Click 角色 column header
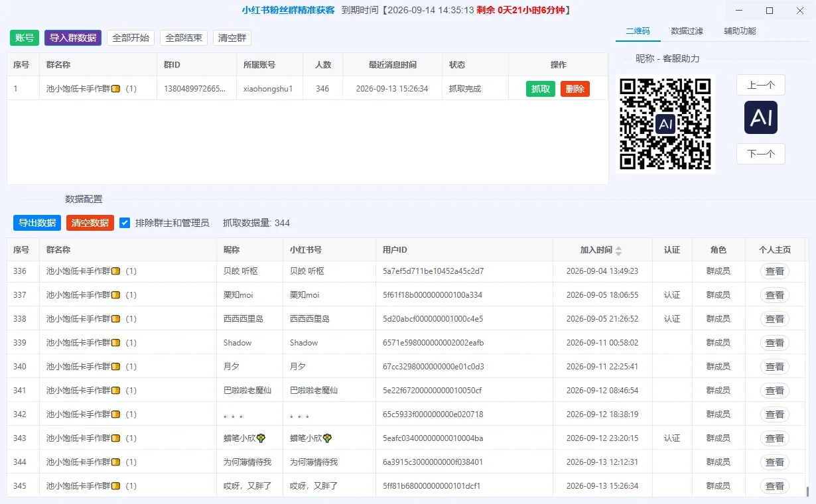 (x=718, y=250)
